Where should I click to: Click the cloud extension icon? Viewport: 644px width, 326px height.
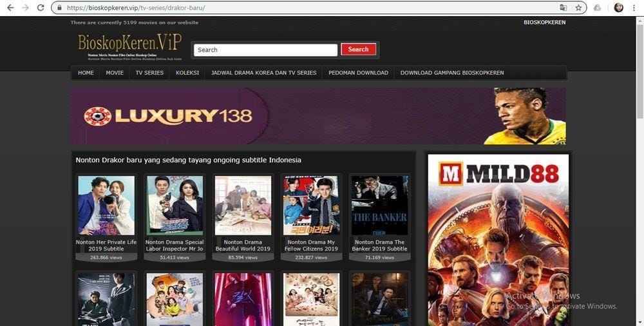click(x=597, y=8)
